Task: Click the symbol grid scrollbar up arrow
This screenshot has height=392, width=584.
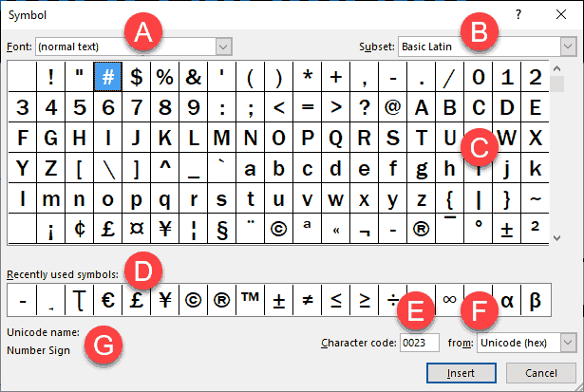Action: point(557,68)
